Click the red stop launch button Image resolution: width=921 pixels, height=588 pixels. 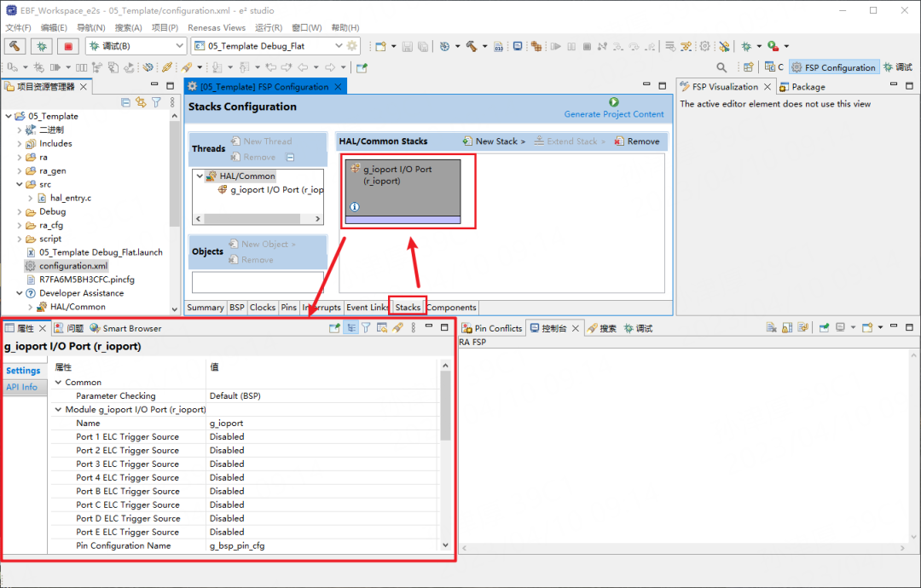tap(68, 46)
